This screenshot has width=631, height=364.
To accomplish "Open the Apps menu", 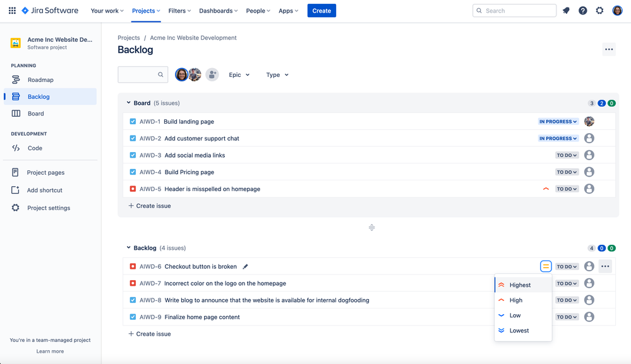I will coord(288,11).
